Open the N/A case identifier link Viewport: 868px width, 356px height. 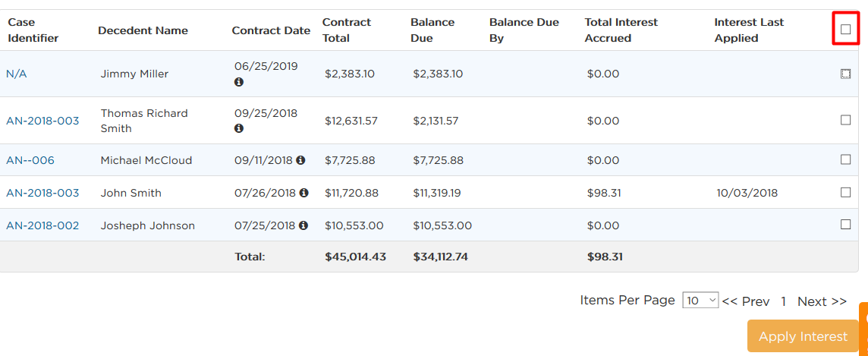pyautogui.click(x=17, y=74)
